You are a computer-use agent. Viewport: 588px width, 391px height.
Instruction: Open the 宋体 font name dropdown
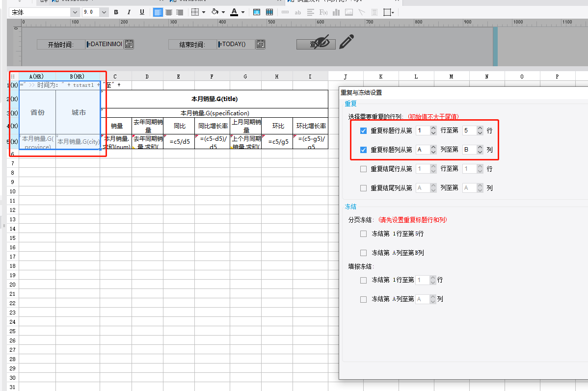[75, 12]
